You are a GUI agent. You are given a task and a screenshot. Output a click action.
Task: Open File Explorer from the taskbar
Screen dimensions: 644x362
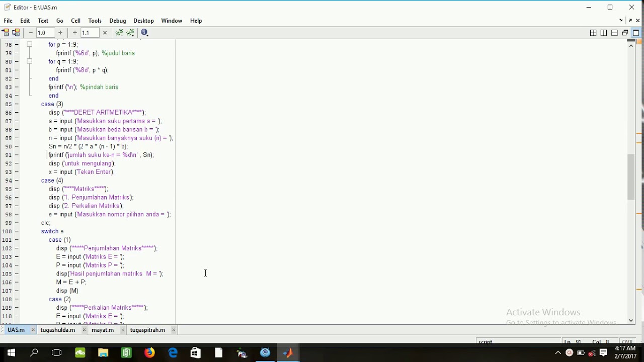click(103, 353)
